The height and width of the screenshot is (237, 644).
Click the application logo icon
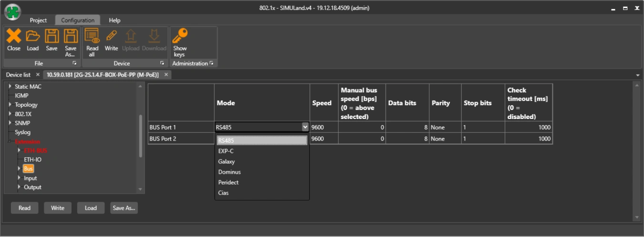12,11
